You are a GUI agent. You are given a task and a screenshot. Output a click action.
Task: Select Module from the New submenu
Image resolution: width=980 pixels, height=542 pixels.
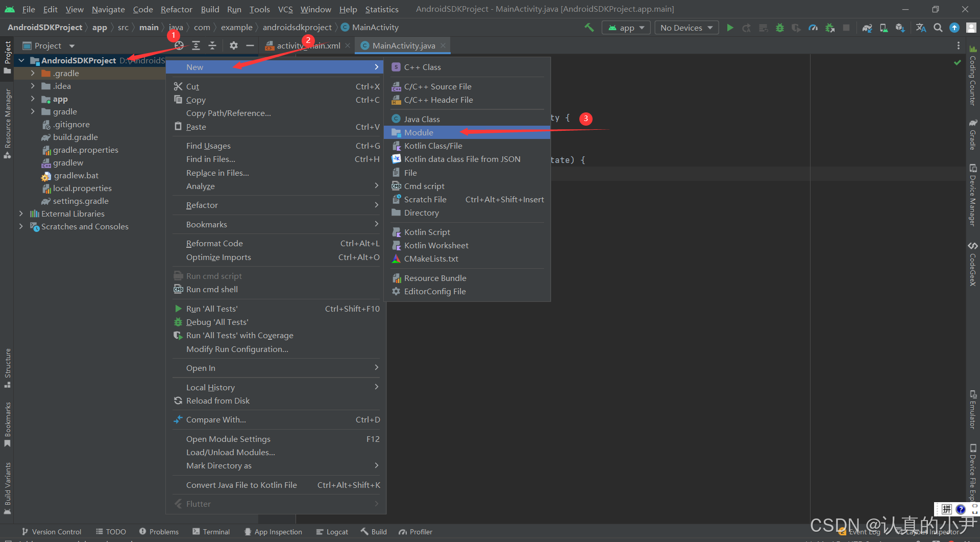click(x=419, y=132)
